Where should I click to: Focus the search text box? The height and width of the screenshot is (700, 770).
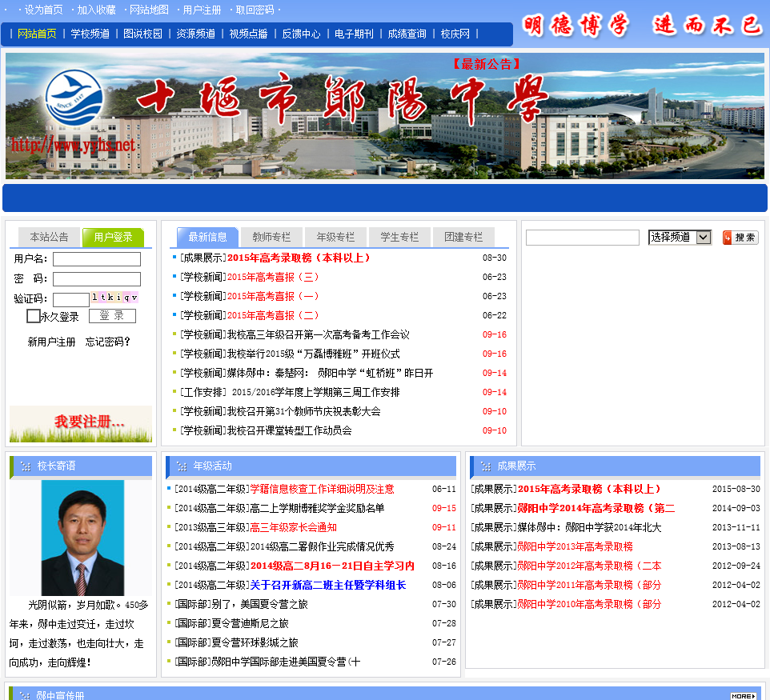583,238
